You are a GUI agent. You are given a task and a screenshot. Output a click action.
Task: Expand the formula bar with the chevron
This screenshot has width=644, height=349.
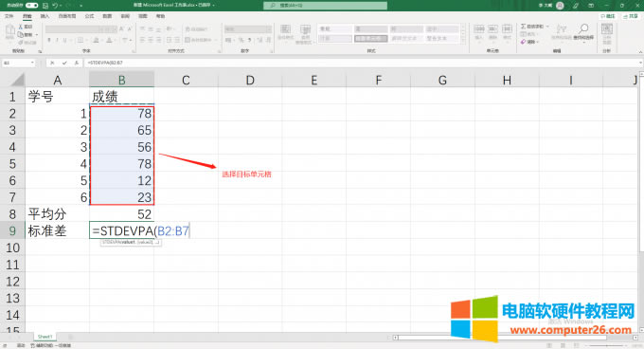(x=641, y=63)
